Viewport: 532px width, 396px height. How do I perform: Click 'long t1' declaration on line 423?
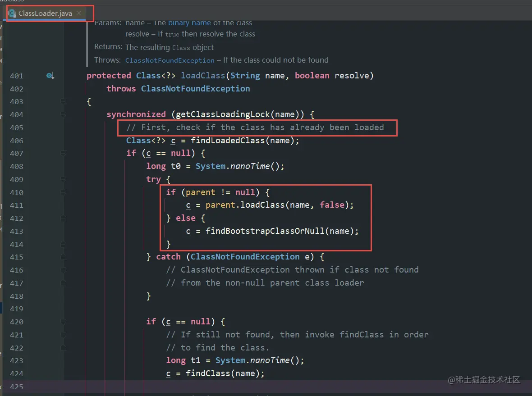coord(183,360)
